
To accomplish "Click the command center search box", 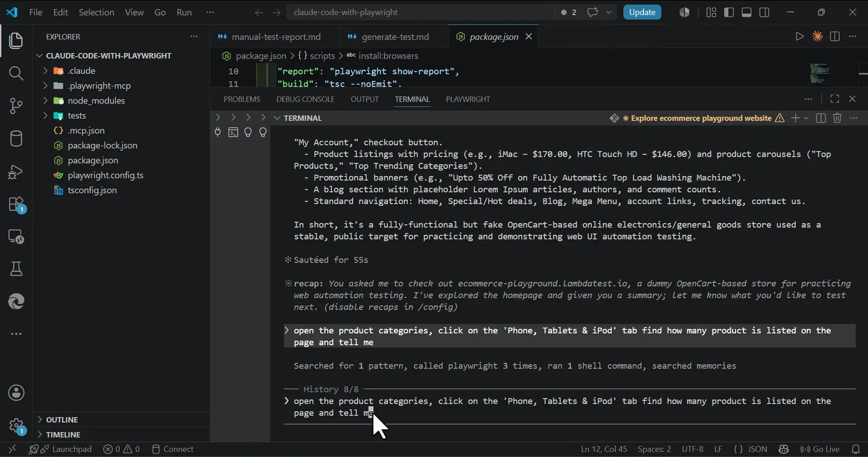I will pos(420,12).
